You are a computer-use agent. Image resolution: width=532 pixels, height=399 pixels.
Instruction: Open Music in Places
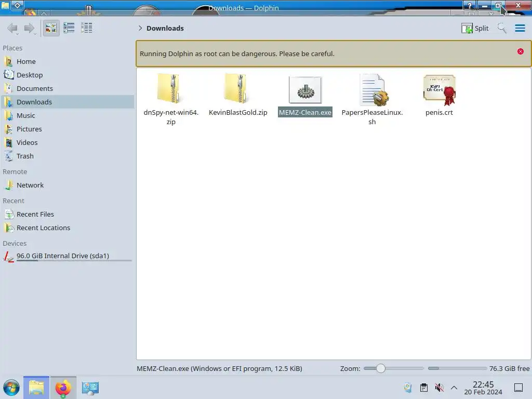(x=67, y=116)
